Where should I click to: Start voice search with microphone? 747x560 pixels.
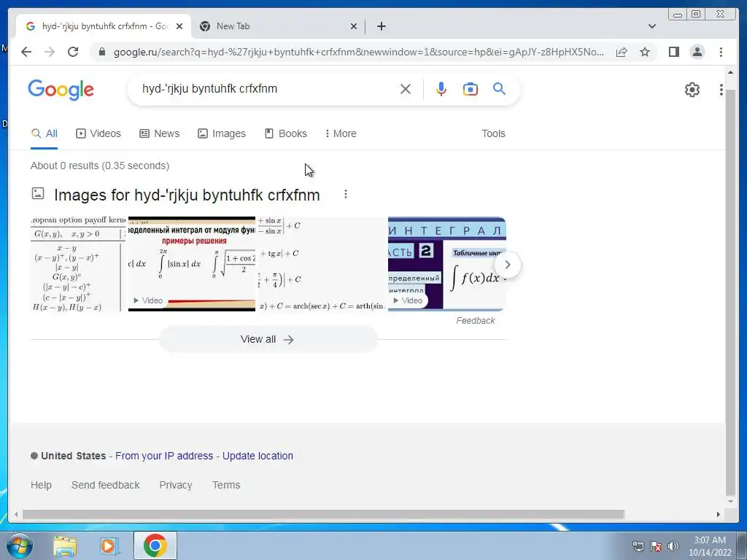(x=441, y=89)
